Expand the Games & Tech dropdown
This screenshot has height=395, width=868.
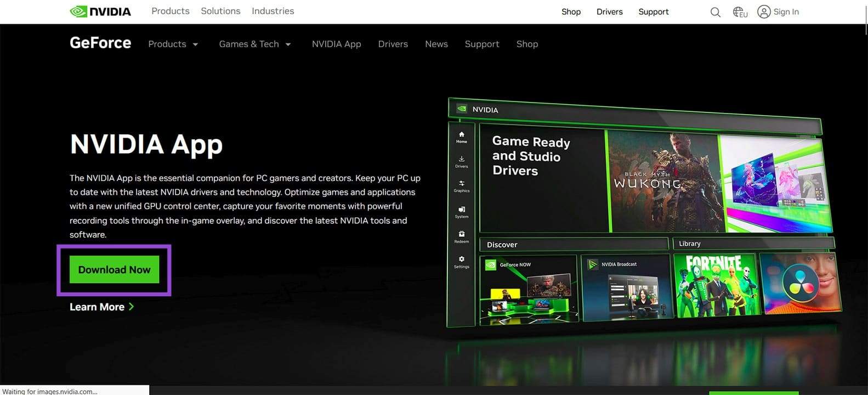pos(255,44)
